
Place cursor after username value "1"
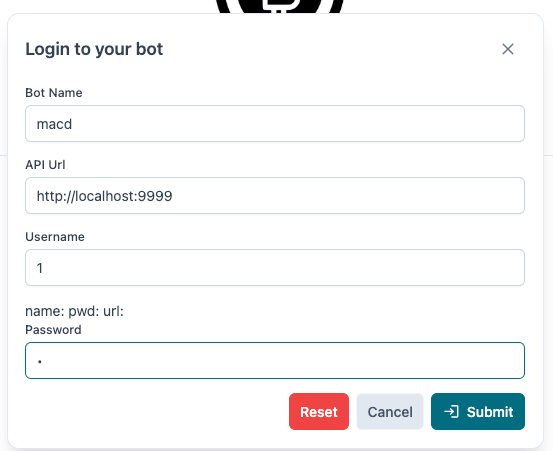click(44, 268)
